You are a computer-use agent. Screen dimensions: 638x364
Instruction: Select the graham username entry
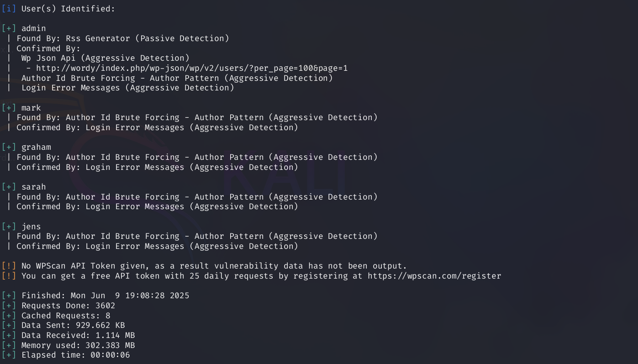pyautogui.click(x=36, y=147)
